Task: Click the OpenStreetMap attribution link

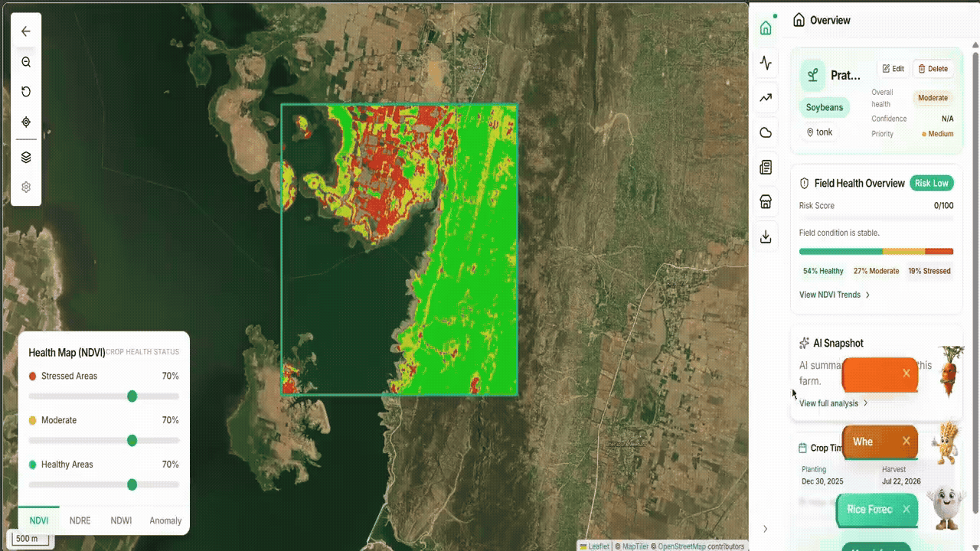Action: click(681, 546)
